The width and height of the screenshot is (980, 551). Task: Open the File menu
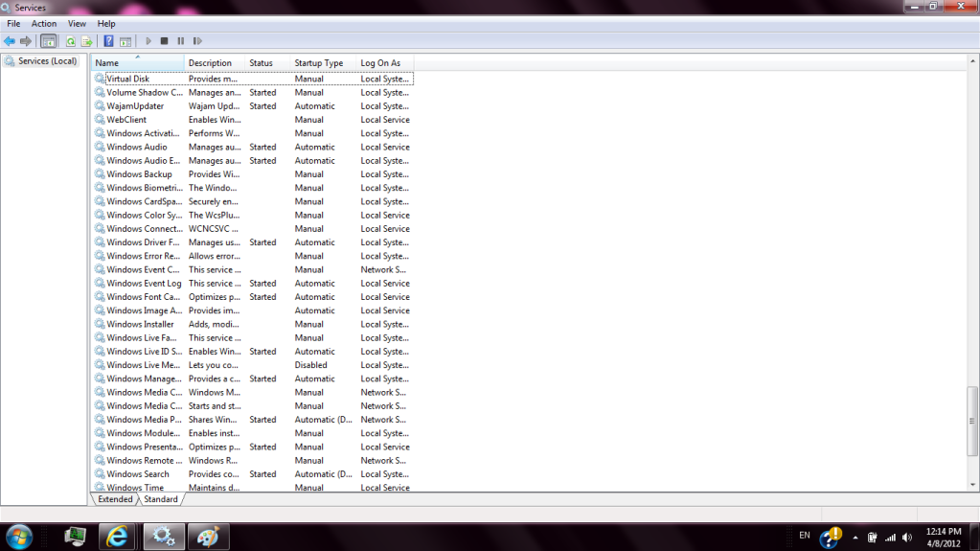[x=13, y=24]
